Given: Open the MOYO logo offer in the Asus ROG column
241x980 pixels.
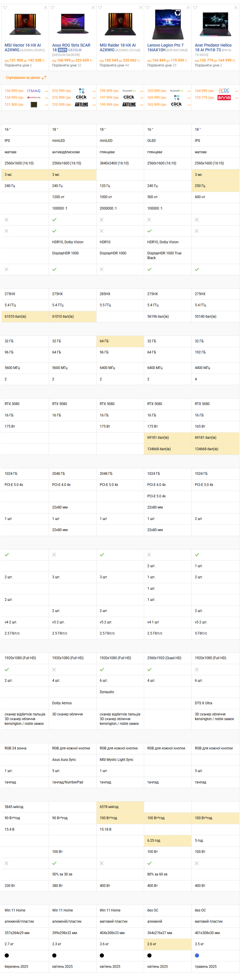Looking at the screenshot, I should (82, 91).
